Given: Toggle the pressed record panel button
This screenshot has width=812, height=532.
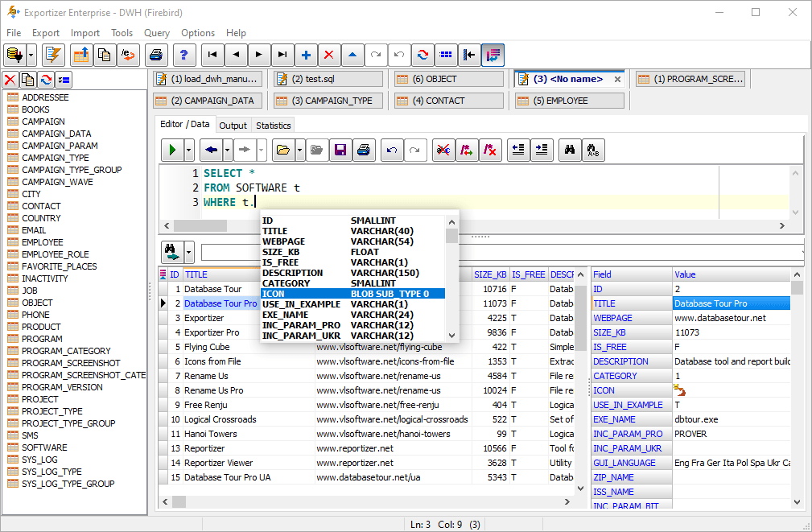Looking at the screenshot, I should point(493,55).
